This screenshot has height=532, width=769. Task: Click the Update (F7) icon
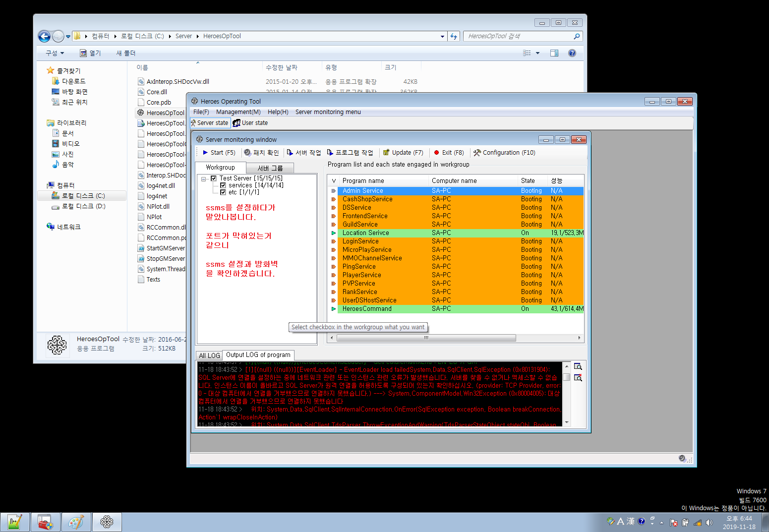[386, 153]
